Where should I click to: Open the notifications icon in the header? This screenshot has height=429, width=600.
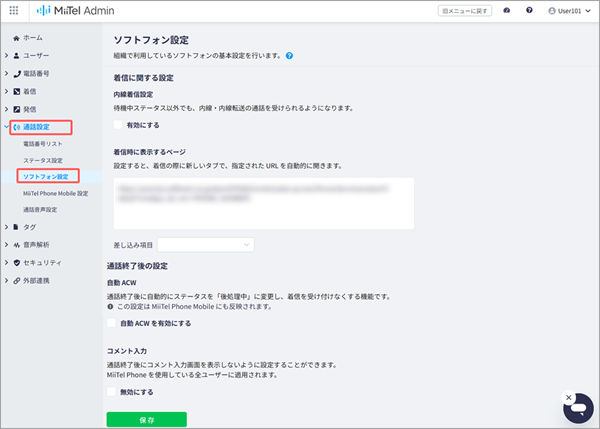click(x=507, y=10)
